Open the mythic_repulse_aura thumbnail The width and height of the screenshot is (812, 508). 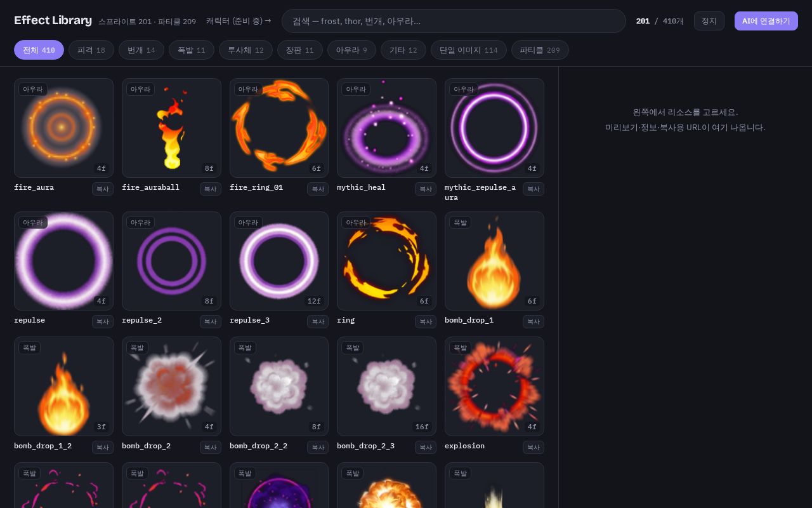[494, 128]
